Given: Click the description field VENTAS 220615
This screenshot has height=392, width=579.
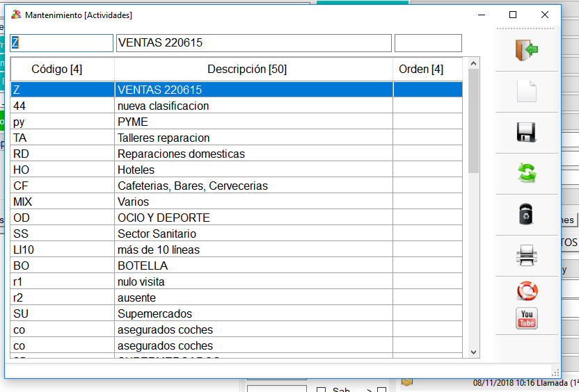Looking at the screenshot, I should [254, 43].
